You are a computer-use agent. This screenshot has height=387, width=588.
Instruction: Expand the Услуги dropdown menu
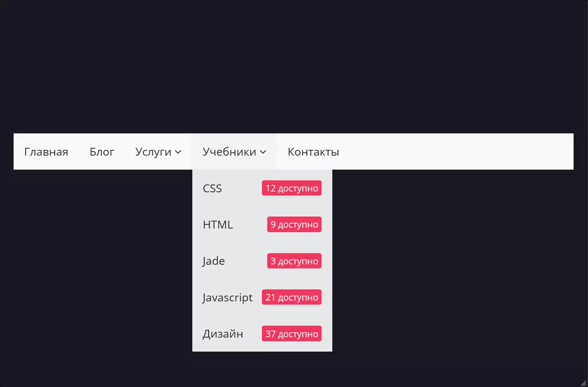[x=158, y=152]
